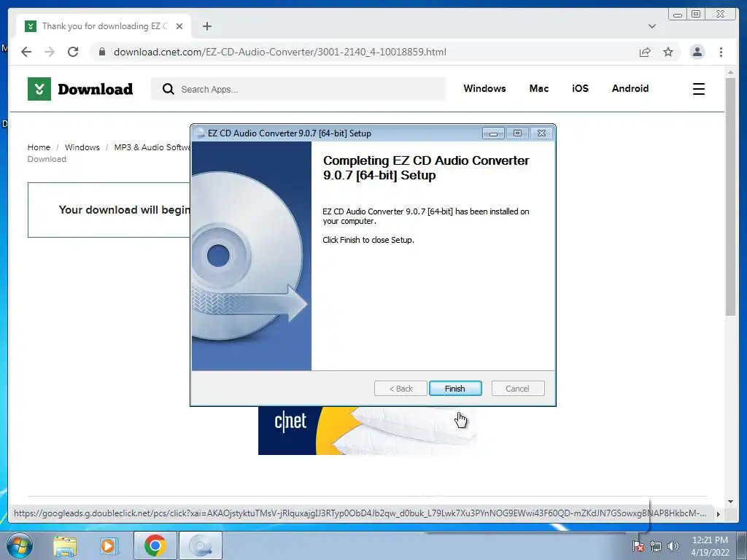Click the search magnifier icon
Screen dimensions: 747x560
click(x=169, y=89)
